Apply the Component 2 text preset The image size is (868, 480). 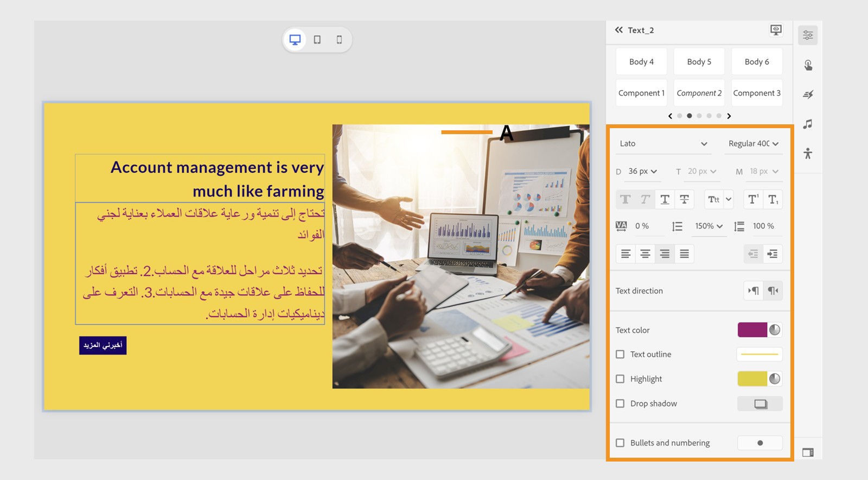point(699,93)
